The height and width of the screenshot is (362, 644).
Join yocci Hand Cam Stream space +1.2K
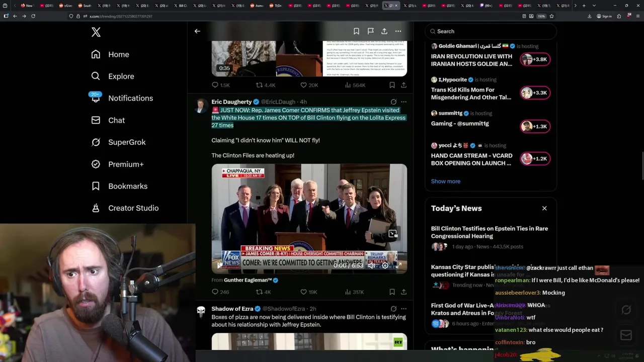[x=535, y=159]
